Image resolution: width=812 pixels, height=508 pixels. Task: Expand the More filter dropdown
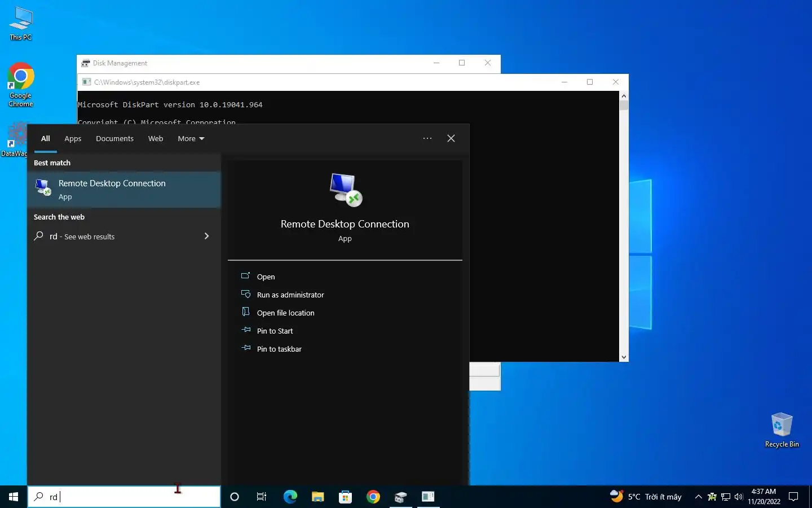pos(191,138)
